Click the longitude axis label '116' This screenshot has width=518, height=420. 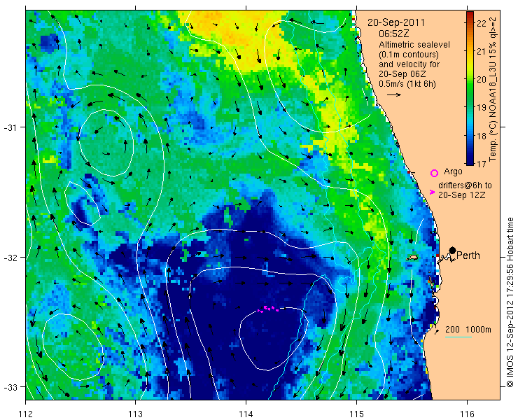[x=467, y=414]
